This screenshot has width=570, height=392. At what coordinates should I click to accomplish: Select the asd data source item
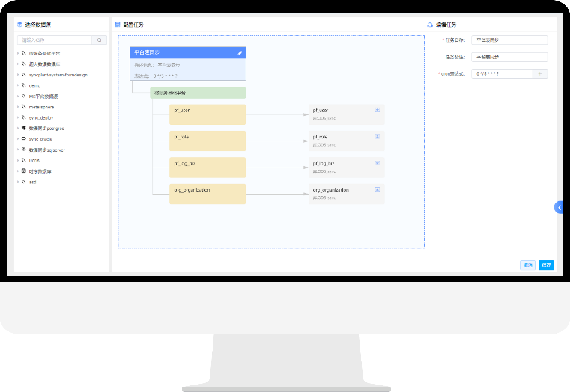[33, 182]
